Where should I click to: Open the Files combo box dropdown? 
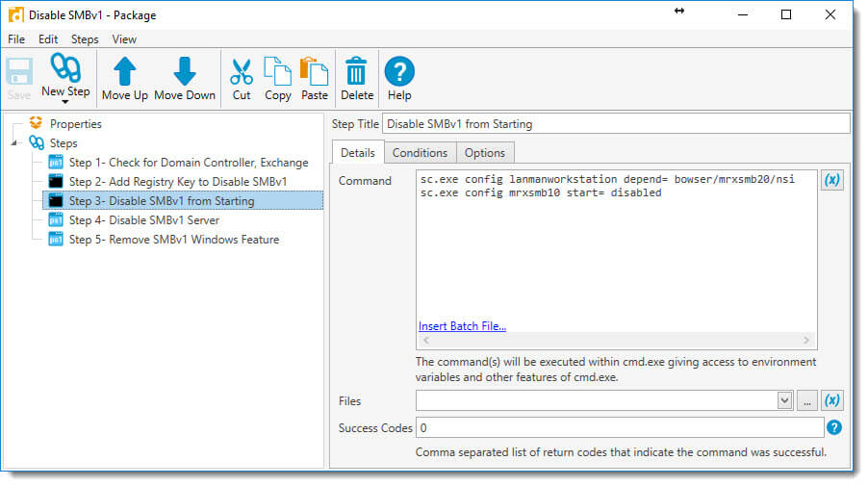coord(784,400)
